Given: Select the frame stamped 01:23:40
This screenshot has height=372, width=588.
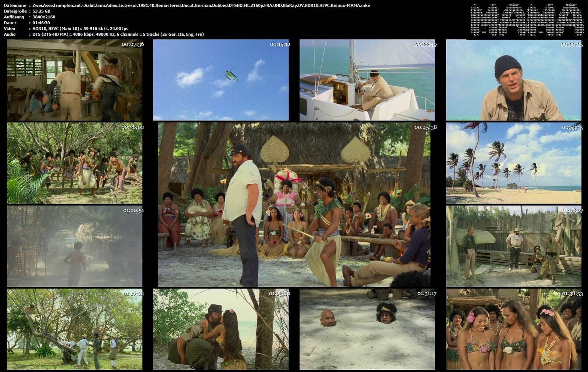Looking at the screenshot, I should [221, 329].
